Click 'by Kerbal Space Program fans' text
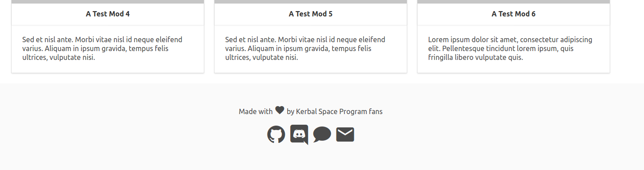 (x=335, y=111)
